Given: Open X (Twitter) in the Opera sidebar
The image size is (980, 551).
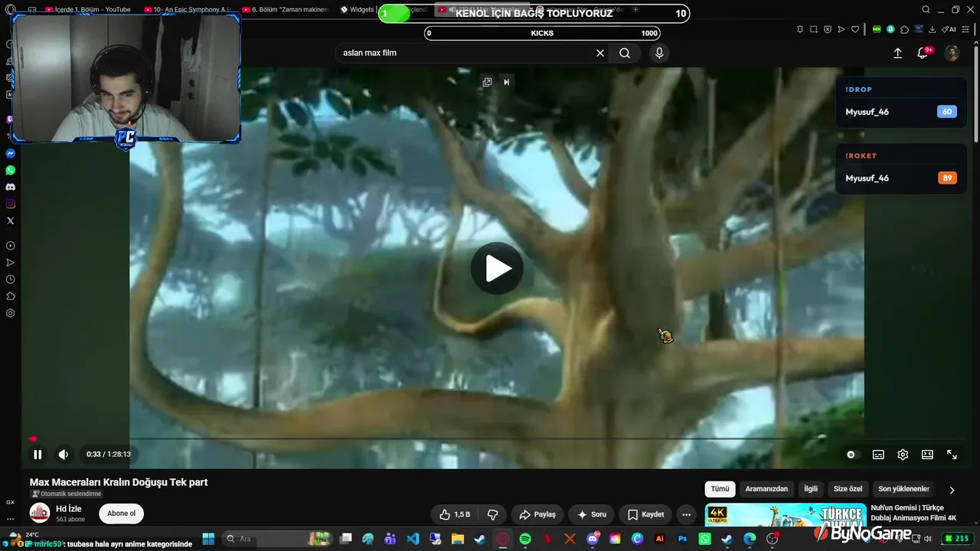Looking at the screenshot, I should 11,221.
